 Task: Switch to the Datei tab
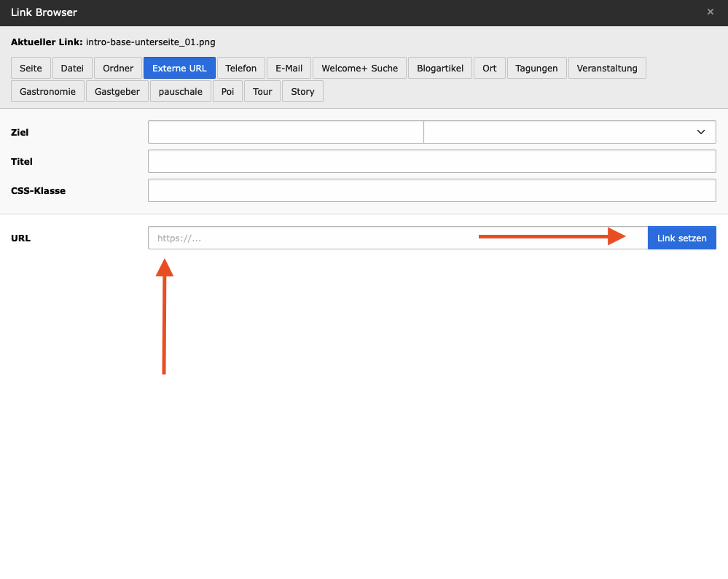[72, 68]
